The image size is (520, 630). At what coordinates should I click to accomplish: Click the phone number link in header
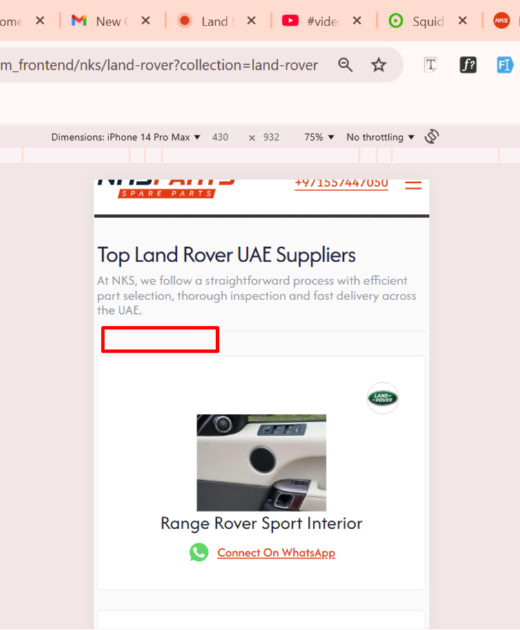(342, 184)
